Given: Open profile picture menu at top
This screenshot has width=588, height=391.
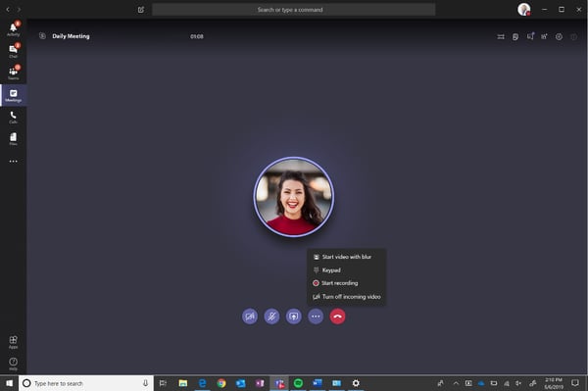Looking at the screenshot, I should (x=524, y=10).
